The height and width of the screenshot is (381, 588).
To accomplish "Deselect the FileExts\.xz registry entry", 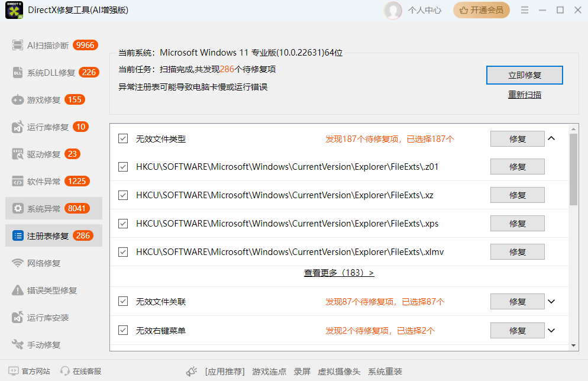I will pyautogui.click(x=122, y=195).
